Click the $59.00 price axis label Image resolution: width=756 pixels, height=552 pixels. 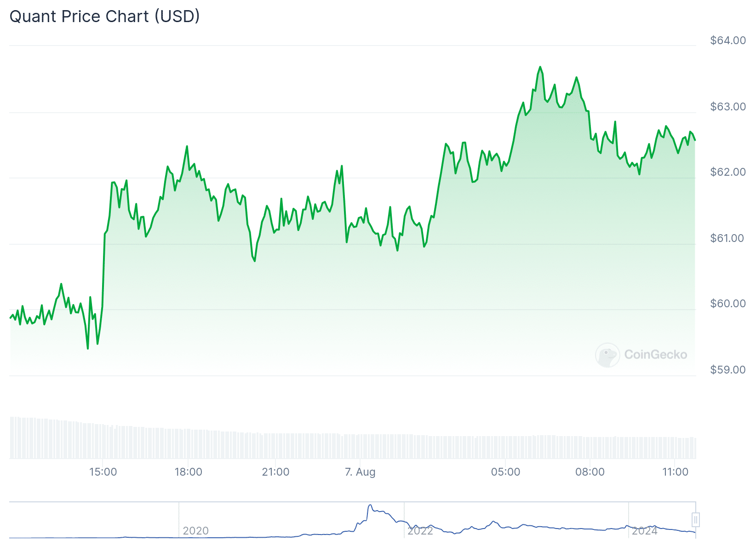tap(728, 370)
